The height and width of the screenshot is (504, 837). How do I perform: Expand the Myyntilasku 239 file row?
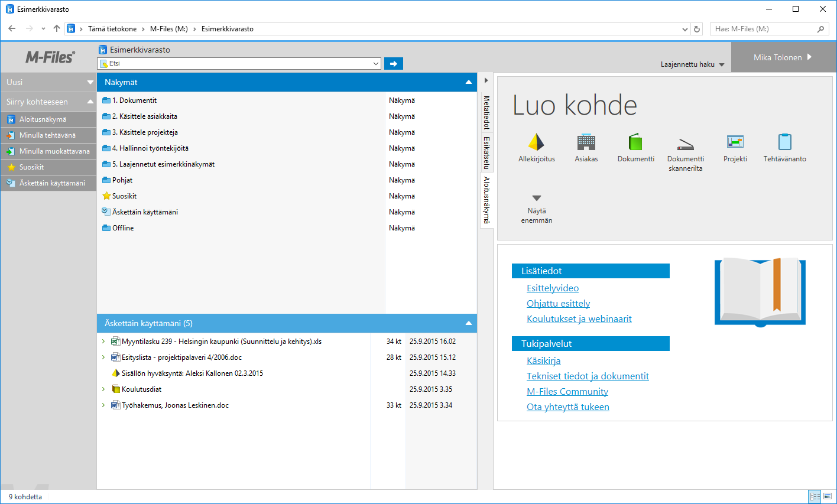(103, 342)
